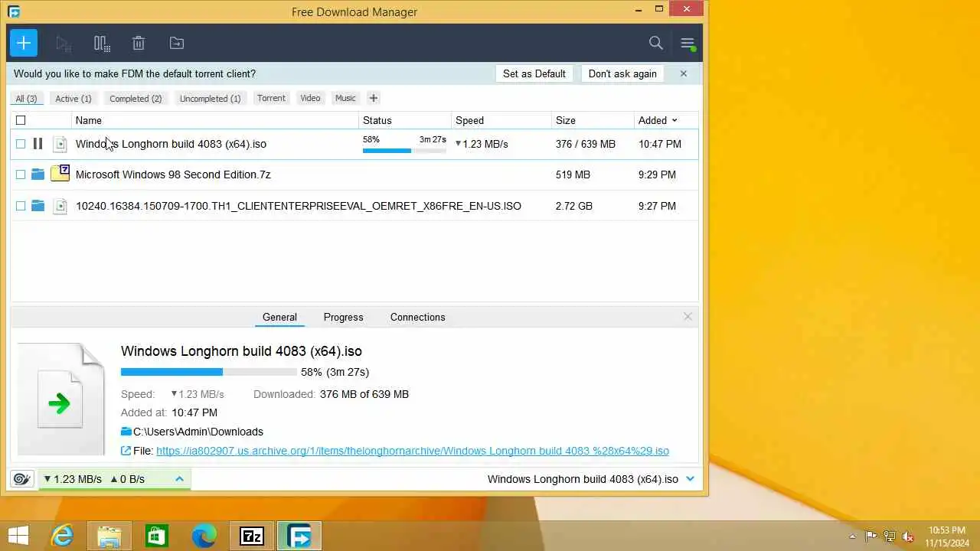The width and height of the screenshot is (980, 551).
Task: Sort by Size column header
Action: coord(566,120)
